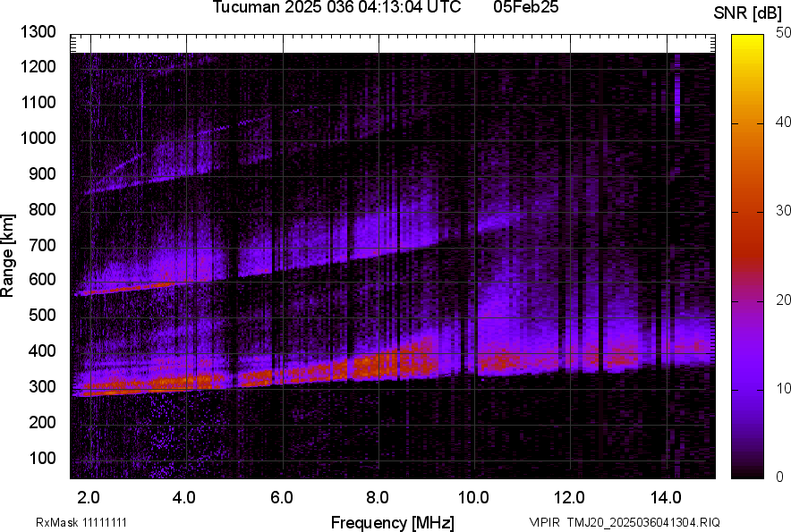Click the 500 range tick label

point(42,315)
